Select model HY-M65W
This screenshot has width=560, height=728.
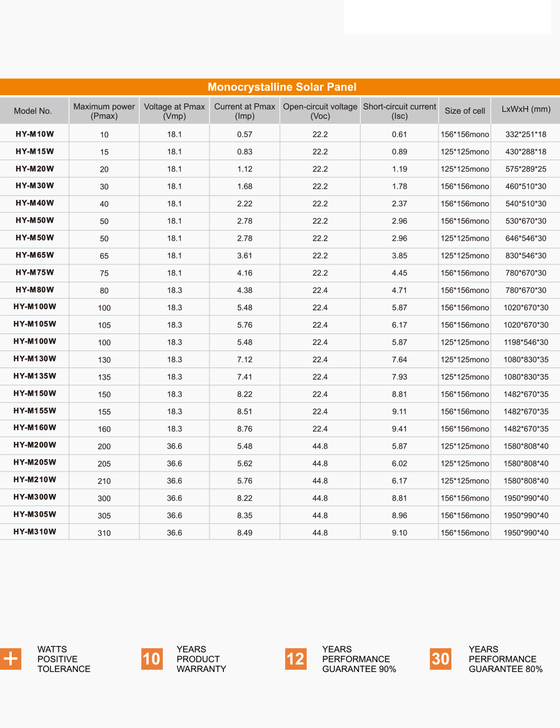pos(35,255)
